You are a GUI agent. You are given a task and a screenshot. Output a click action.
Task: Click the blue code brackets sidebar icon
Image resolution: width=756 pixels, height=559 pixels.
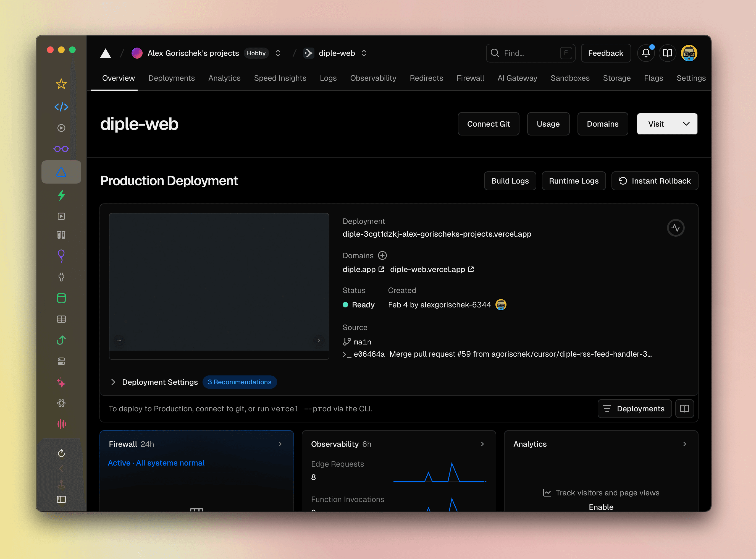61,107
